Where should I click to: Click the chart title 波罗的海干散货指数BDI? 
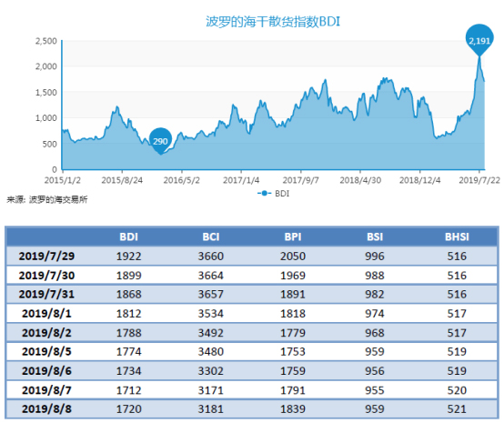pos(273,22)
